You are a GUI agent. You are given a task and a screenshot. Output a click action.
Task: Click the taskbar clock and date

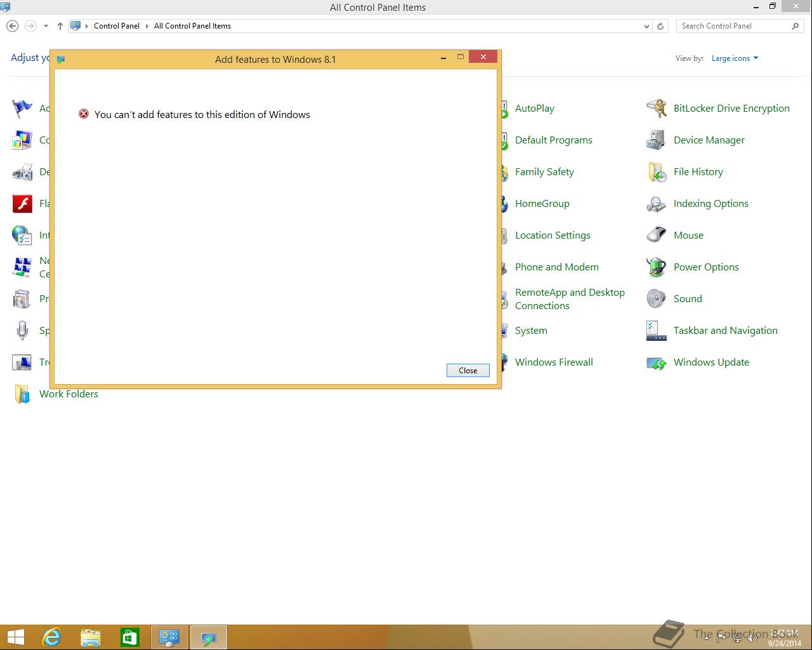[x=785, y=638]
